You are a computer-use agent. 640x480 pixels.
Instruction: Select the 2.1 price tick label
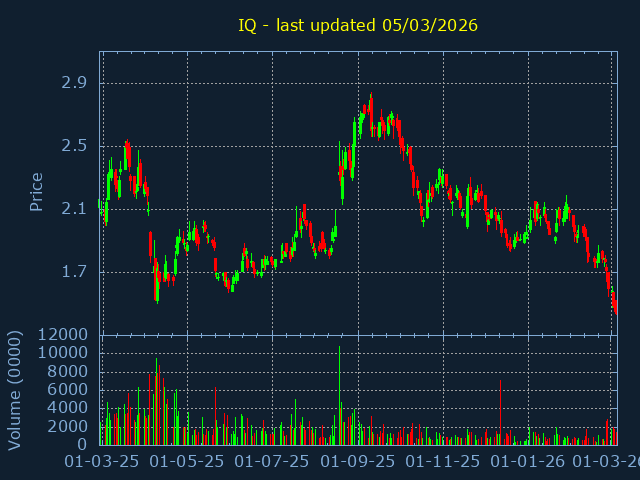click(74, 209)
